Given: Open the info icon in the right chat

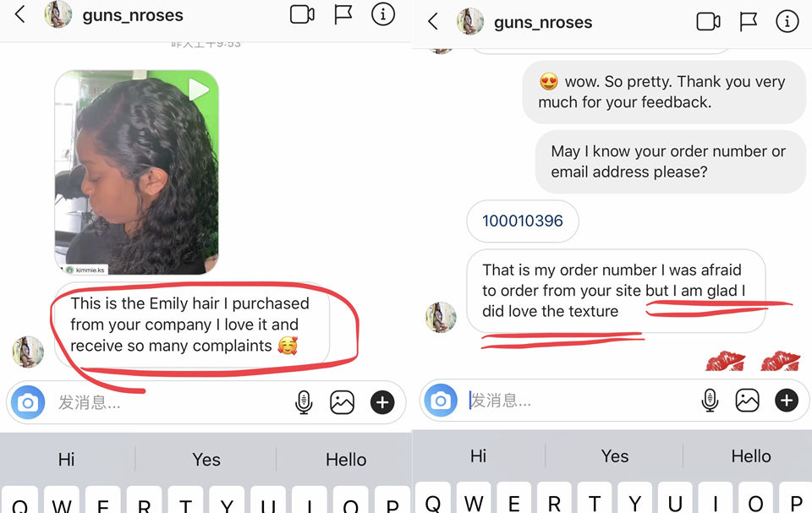Looking at the screenshot, I should click(787, 21).
